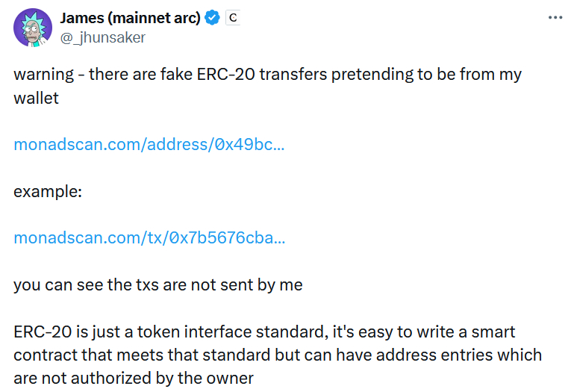Open the monadscan.com/tx/0x7b5676cba link

click(149, 237)
